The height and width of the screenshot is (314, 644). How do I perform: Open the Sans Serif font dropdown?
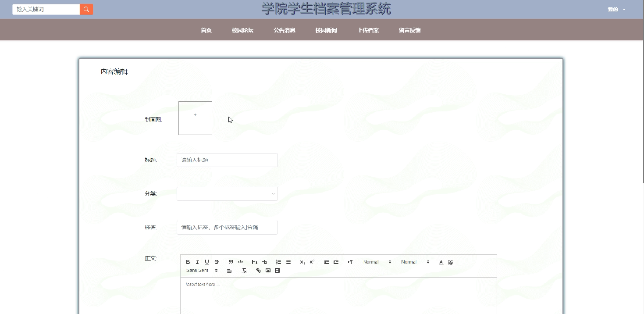pos(202,271)
